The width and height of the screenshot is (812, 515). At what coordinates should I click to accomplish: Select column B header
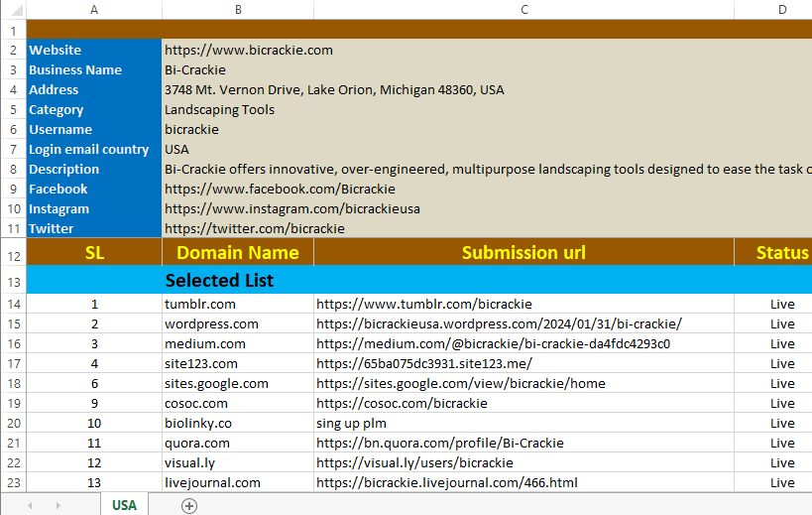click(238, 9)
